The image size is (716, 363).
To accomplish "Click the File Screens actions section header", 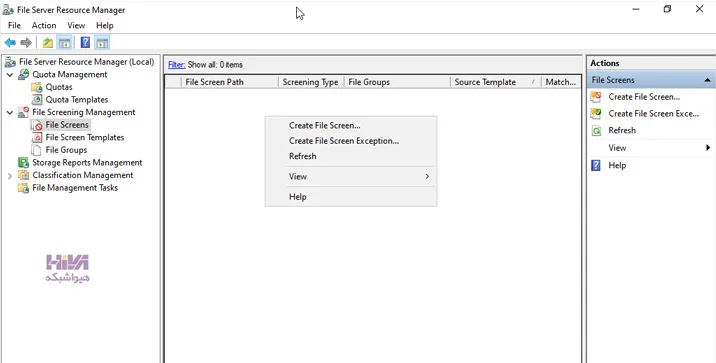I will pos(651,80).
